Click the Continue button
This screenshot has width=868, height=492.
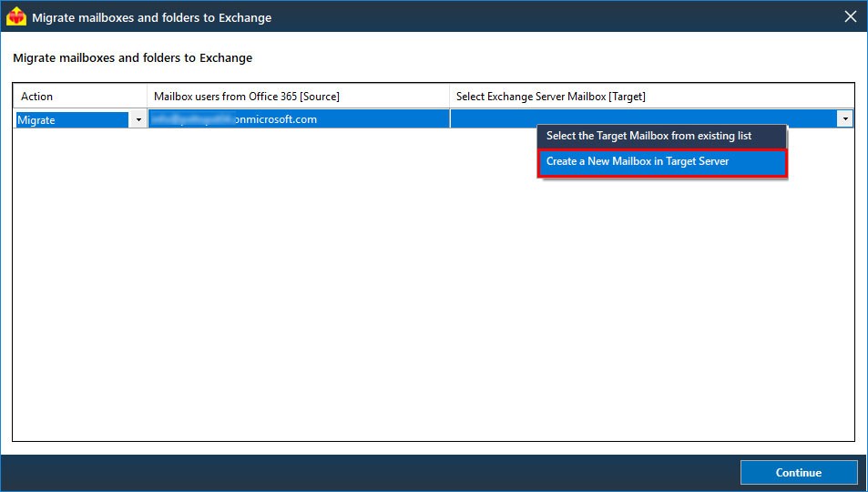pos(798,473)
